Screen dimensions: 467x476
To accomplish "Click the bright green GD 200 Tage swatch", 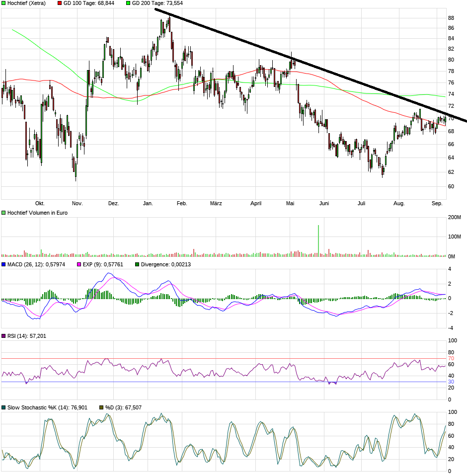I will 128,3.
